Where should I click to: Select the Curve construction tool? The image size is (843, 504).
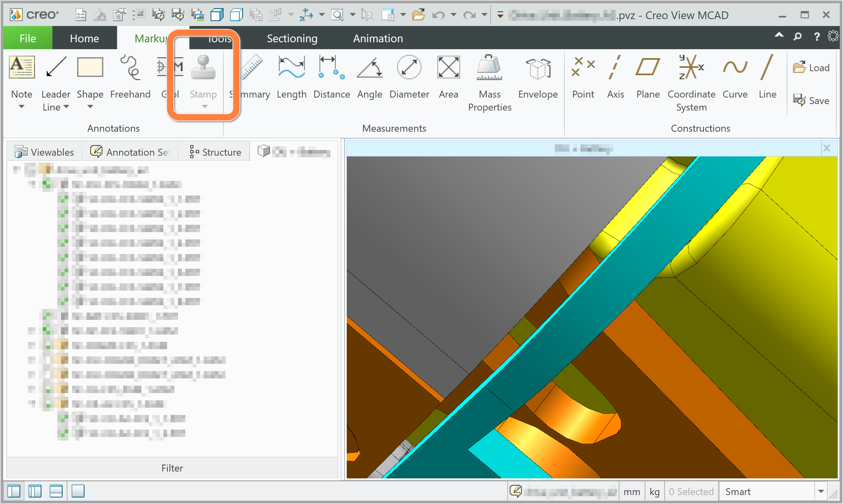pyautogui.click(x=735, y=79)
